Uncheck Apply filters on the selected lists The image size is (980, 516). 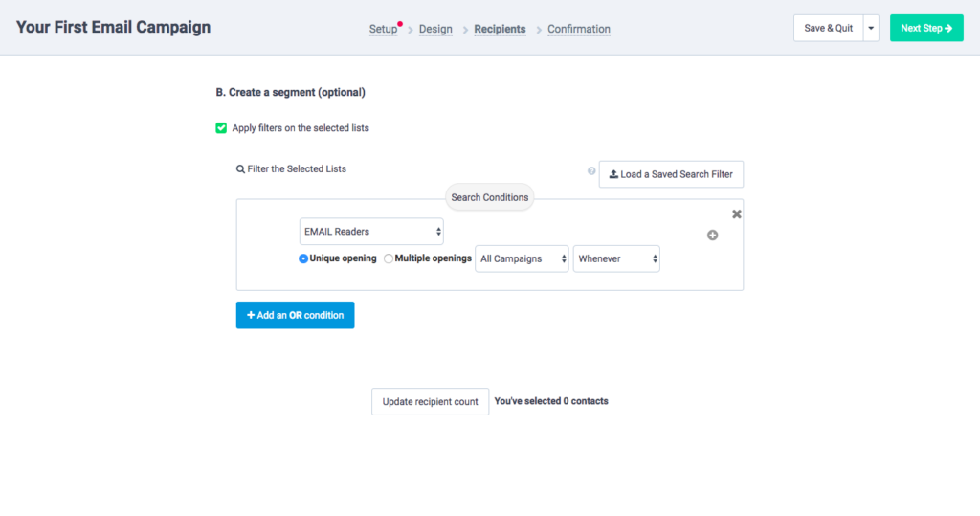[221, 127]
